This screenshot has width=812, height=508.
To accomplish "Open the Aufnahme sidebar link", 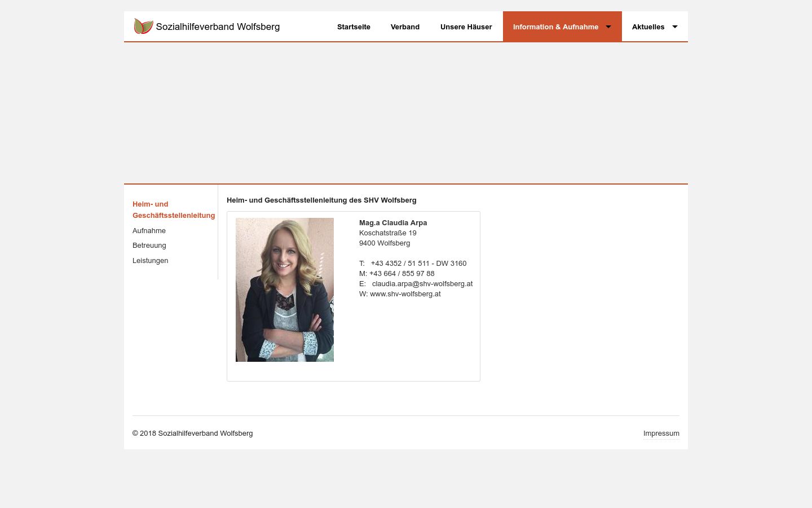I will coord(149,230).
